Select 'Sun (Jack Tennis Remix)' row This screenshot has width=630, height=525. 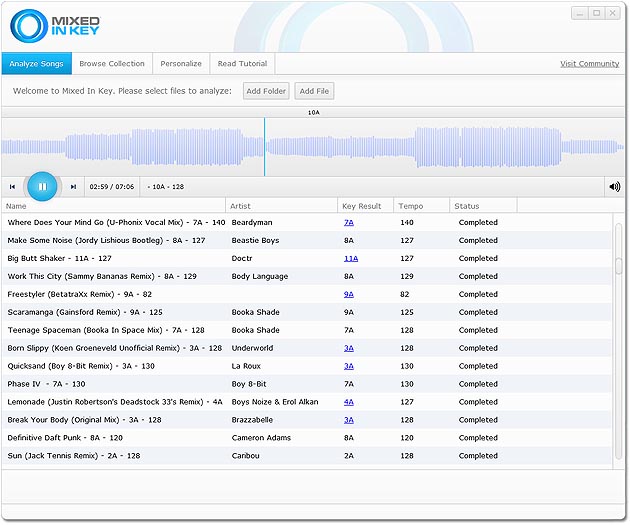tap(307, 456)
